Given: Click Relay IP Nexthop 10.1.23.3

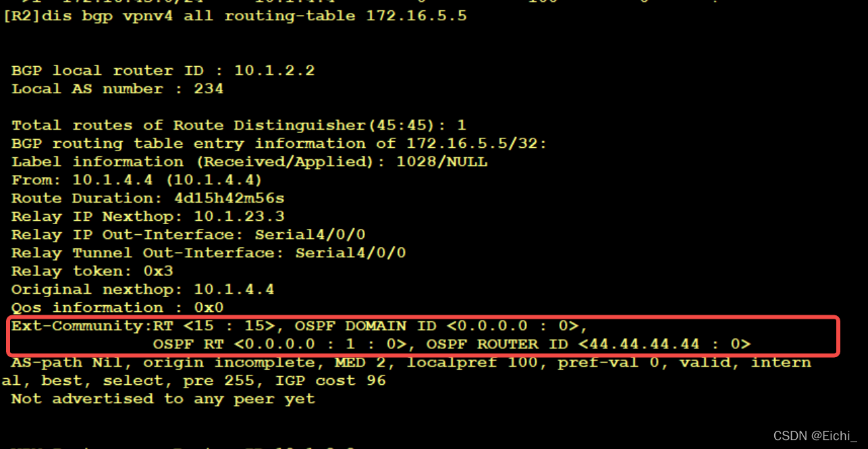Looking at the screenshot, I should [148, 217].
